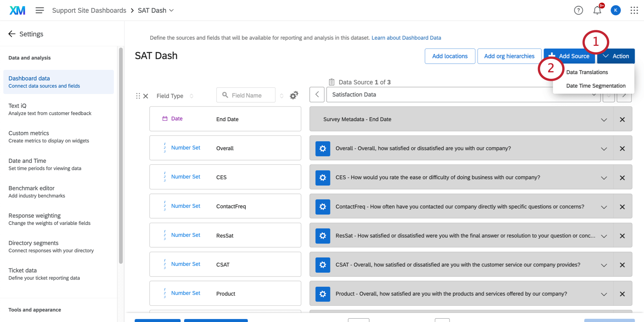Image resolution: width=644 pixels, height=322 pixels.
Task: Open the help question mark icon
Action: tap(578, 10)
